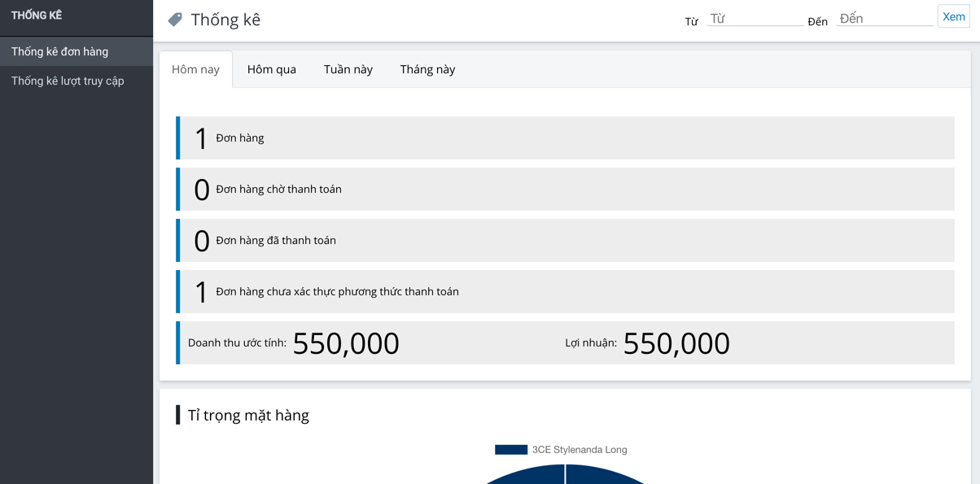The image size is (980, 484).
Task: Click Đơn hàng chưa xác thực phương thức row
Action: [x=565, y=291]
